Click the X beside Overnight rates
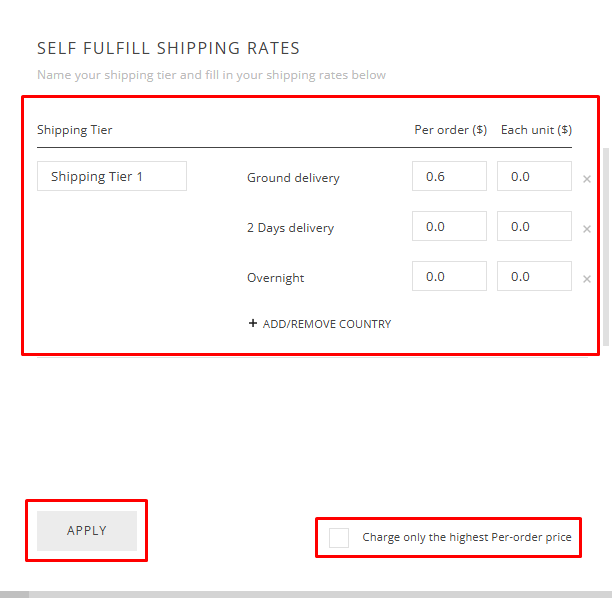 (x=587, y=279)
